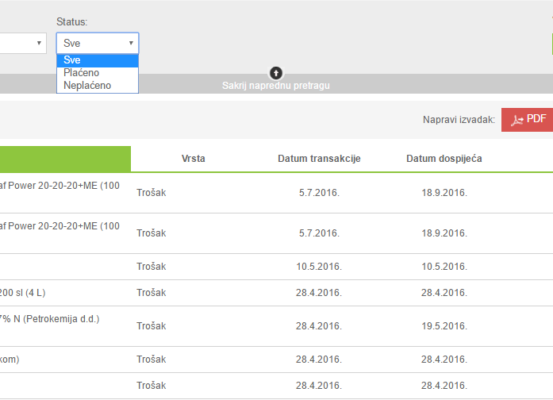
Task: Click the Status dropdown arrow
Action: coord(131,43)
